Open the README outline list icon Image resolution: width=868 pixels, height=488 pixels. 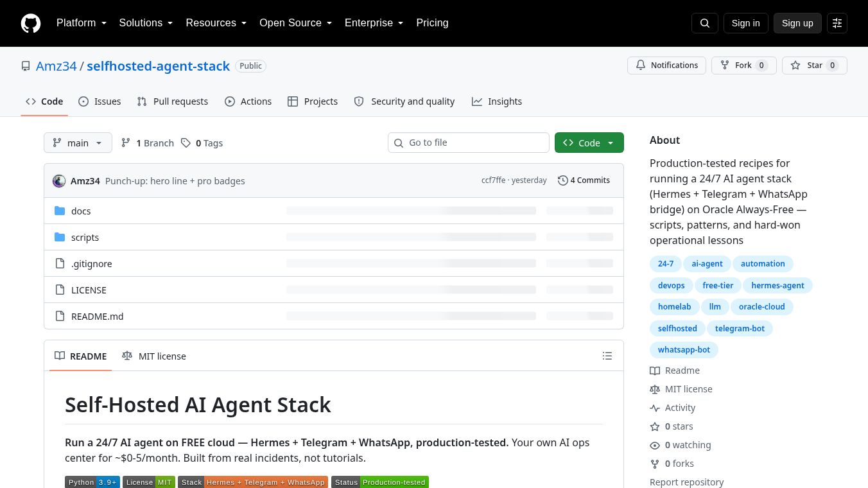coord(607,356)
